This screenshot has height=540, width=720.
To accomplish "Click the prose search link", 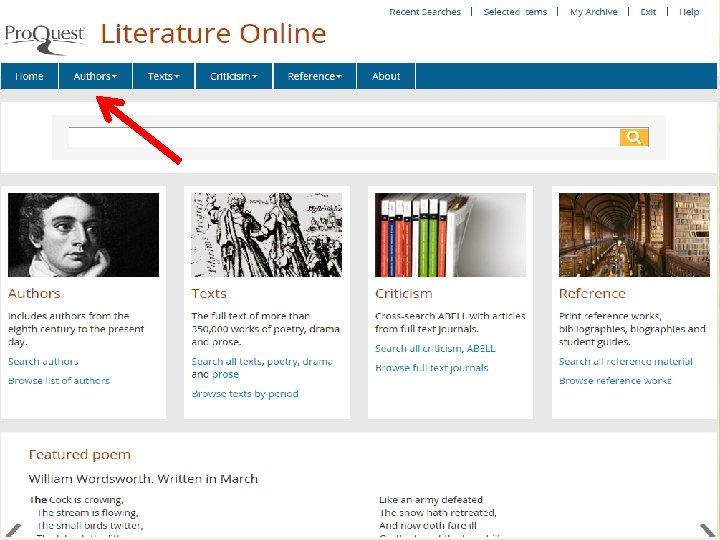I will pos(225,375).
